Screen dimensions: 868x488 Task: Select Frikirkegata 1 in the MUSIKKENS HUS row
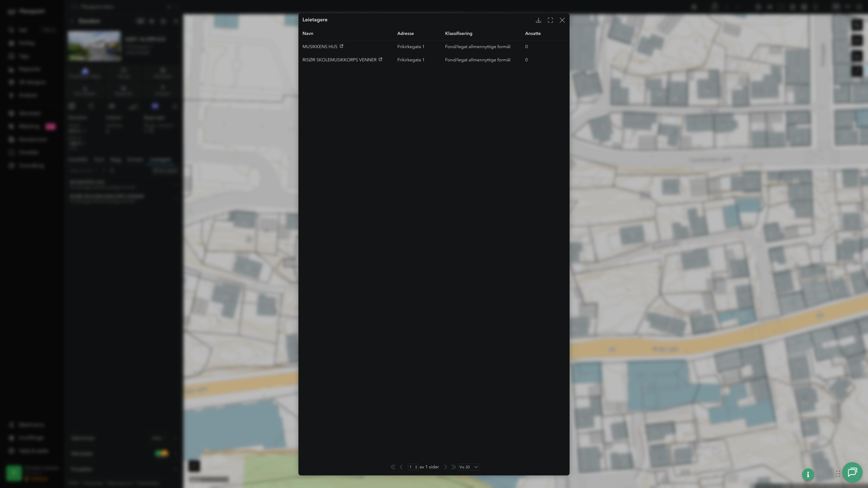tap(411, 47)
